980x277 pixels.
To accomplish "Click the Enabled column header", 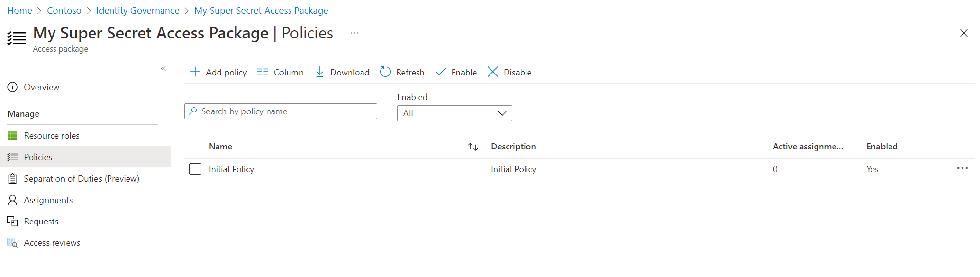I will coord(882,147).
